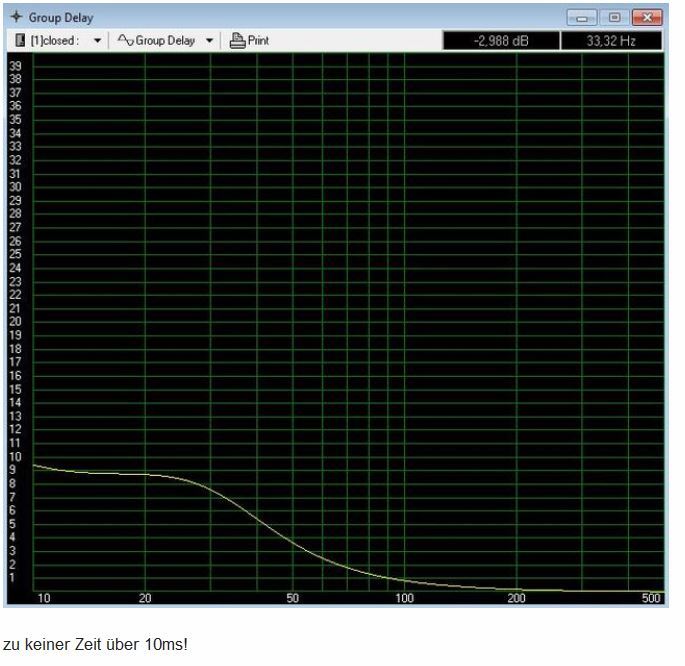
Task: Open the [1]closed enclosure dropdown arrow
Action: (97, 41)
